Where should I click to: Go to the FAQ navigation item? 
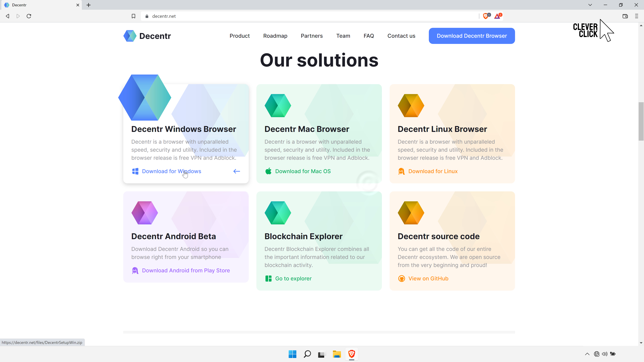[368, 36]
